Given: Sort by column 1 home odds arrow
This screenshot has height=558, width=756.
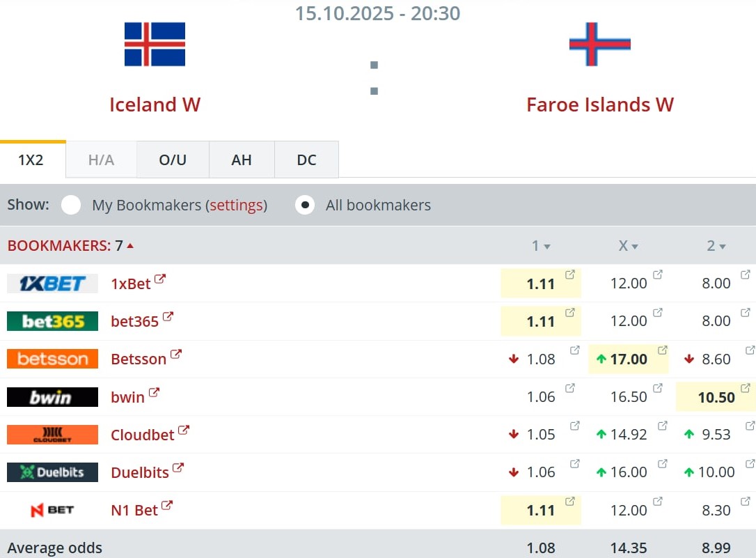Looking at the screenshot, I should click(547, 247).
